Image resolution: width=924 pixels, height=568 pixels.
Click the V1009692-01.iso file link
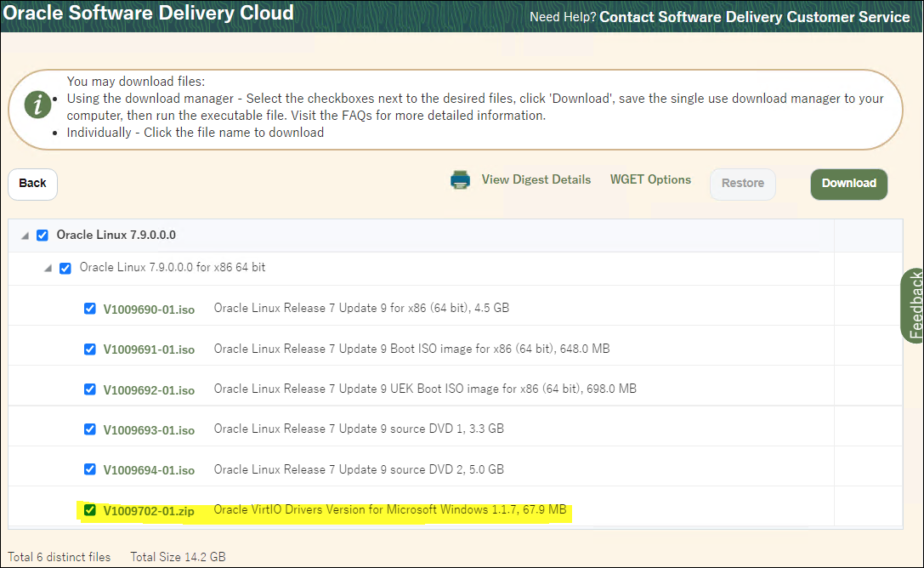(x=149, y=390)
